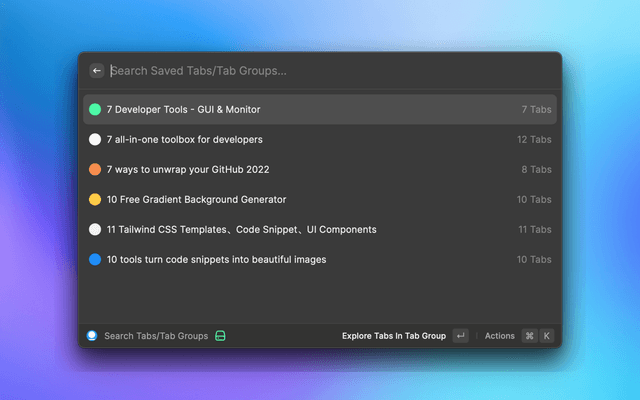
Task: Click blue dot of code snippets group
Action: tap(95, 259)
